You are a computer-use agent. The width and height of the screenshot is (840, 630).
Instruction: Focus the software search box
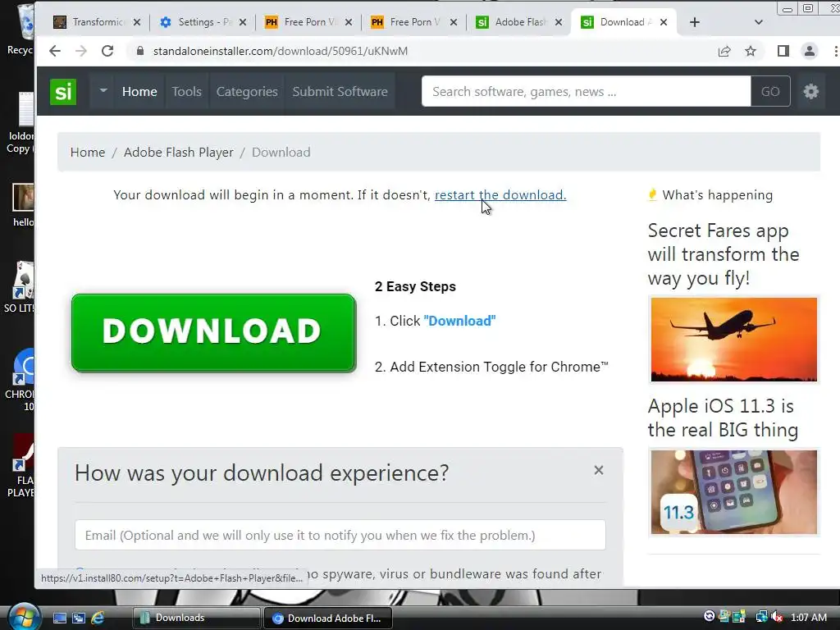point(586,91)
